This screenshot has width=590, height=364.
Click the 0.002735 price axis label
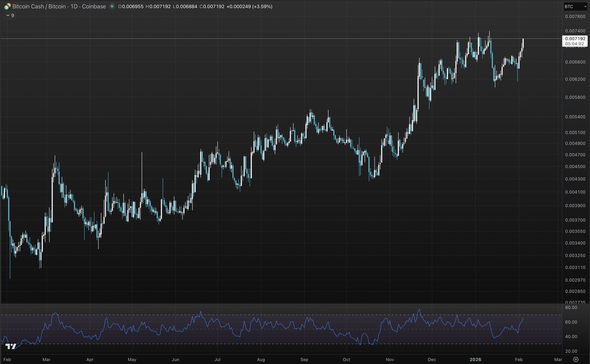click(575, 303)
